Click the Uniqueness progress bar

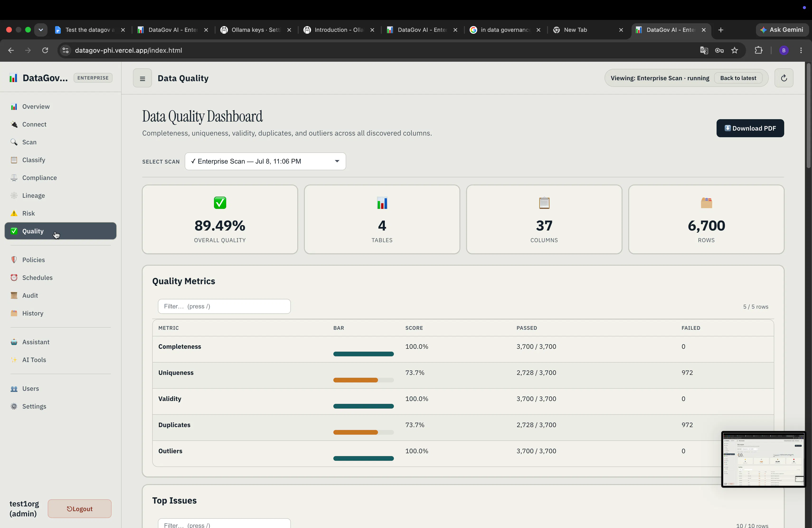pyautogui.click(x=363, y=380)
